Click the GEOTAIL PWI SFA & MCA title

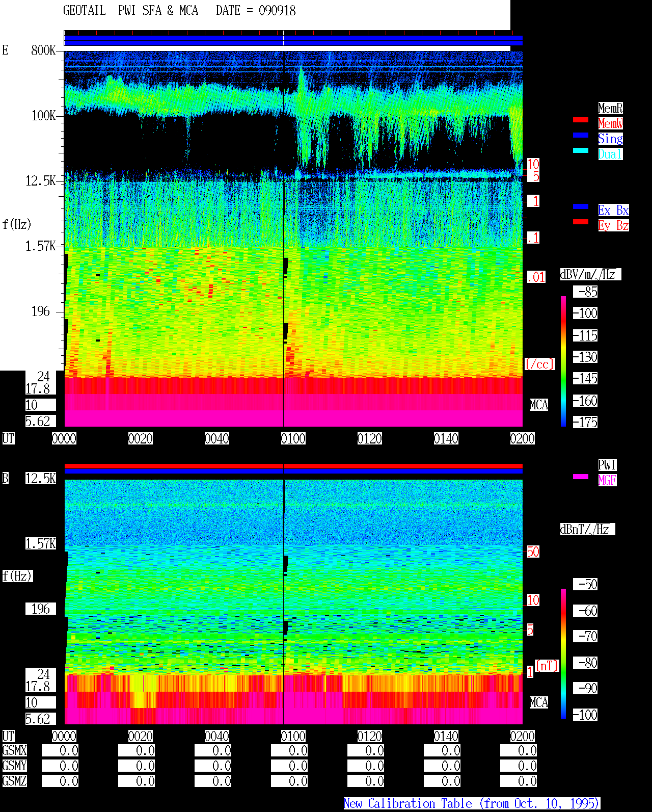pyautogui.click(x=131, y=10)
